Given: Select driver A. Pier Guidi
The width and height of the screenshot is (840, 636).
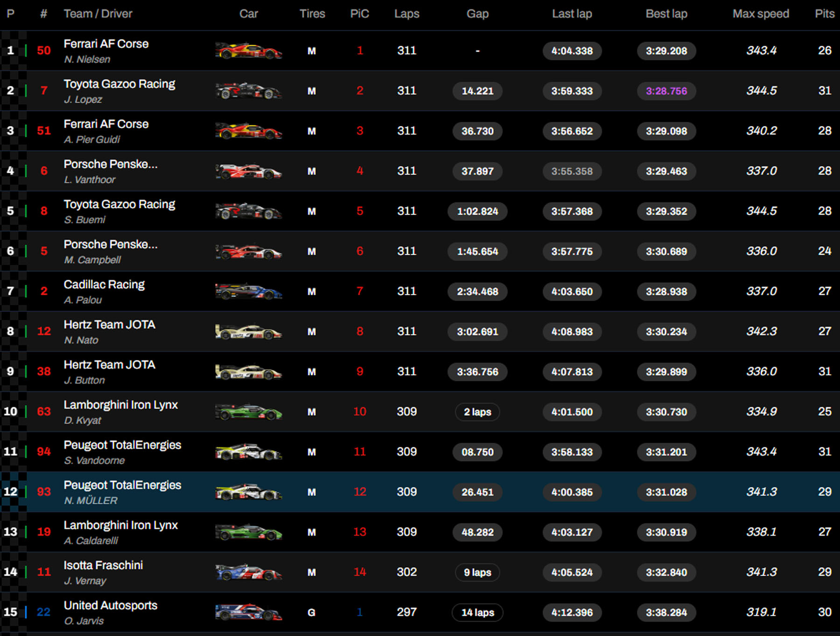Looking at the screenshot, I should 92,140.
